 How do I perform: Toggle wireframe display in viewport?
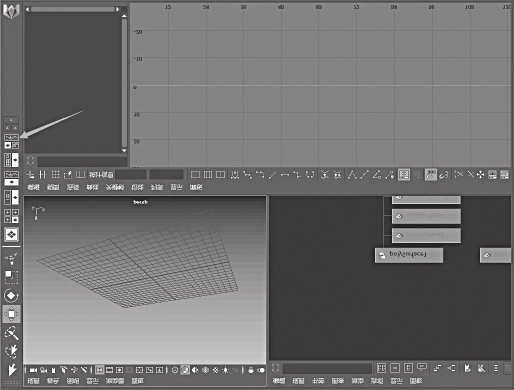pos(175,370)
